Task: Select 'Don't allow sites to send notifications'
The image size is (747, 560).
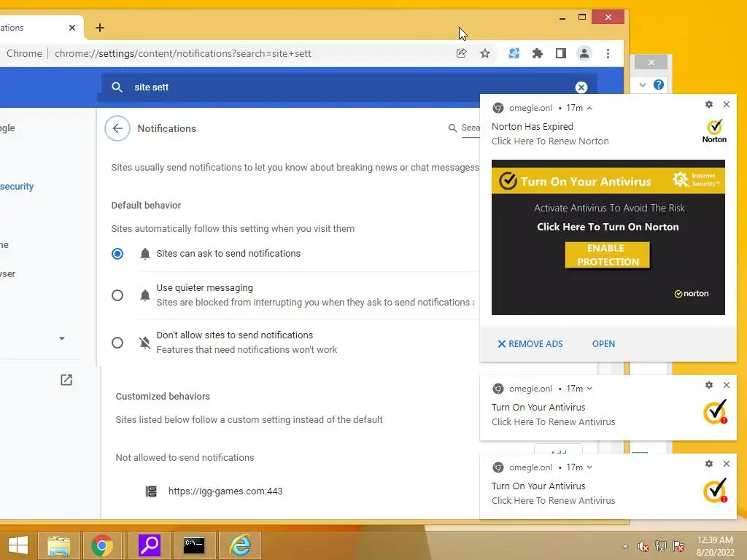Action: pos(117,343)
